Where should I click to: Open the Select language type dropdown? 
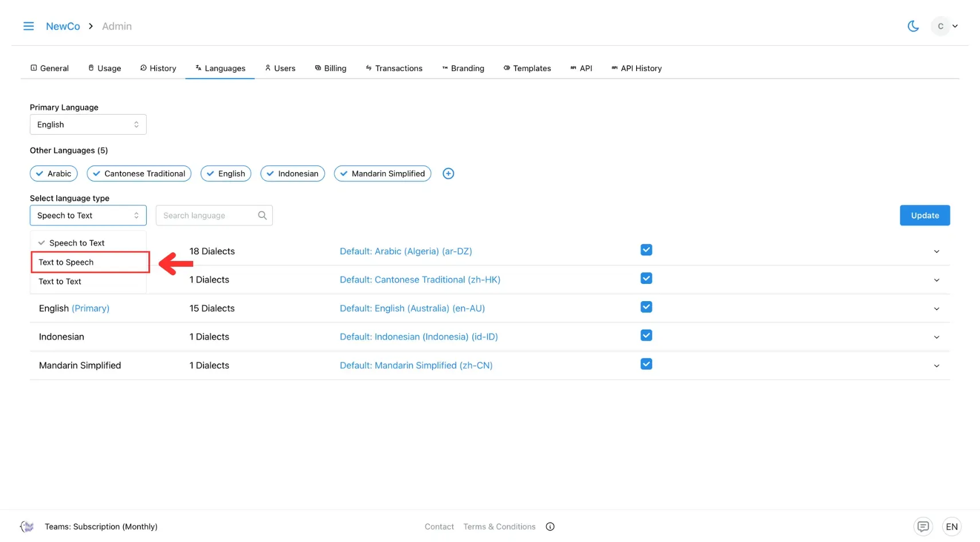[x=88, y=216]
